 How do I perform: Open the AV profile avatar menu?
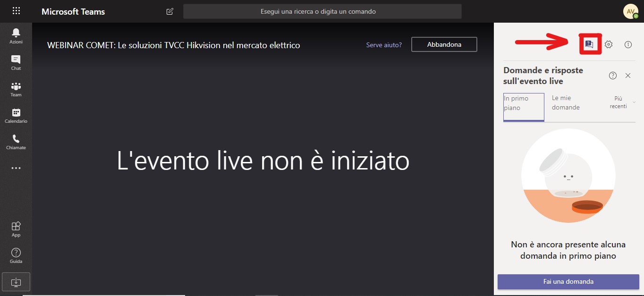(x=631, y=11)
